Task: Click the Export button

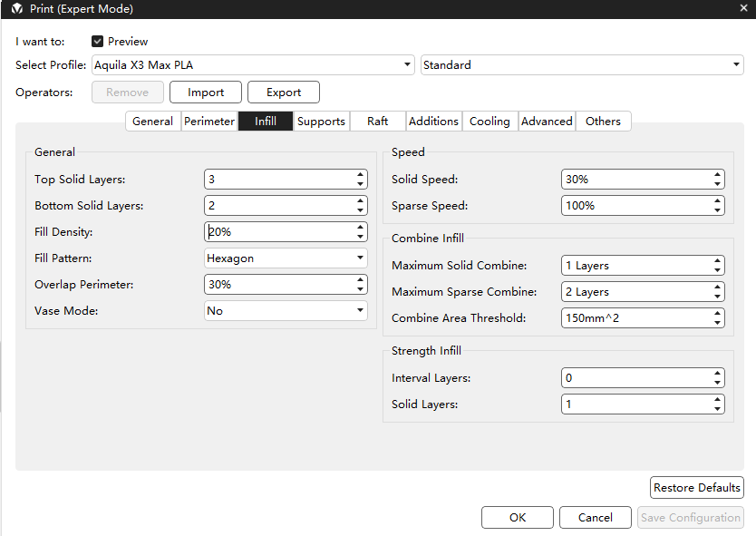Action: 283,93
